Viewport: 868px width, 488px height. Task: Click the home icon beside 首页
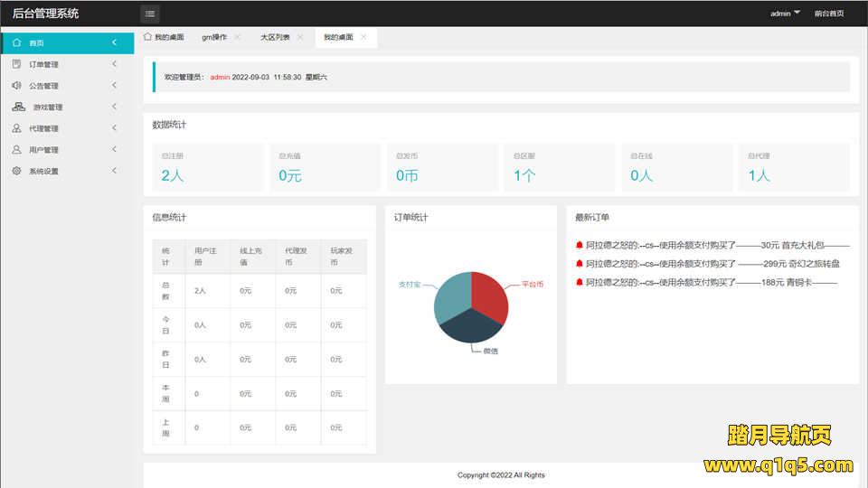16,42
